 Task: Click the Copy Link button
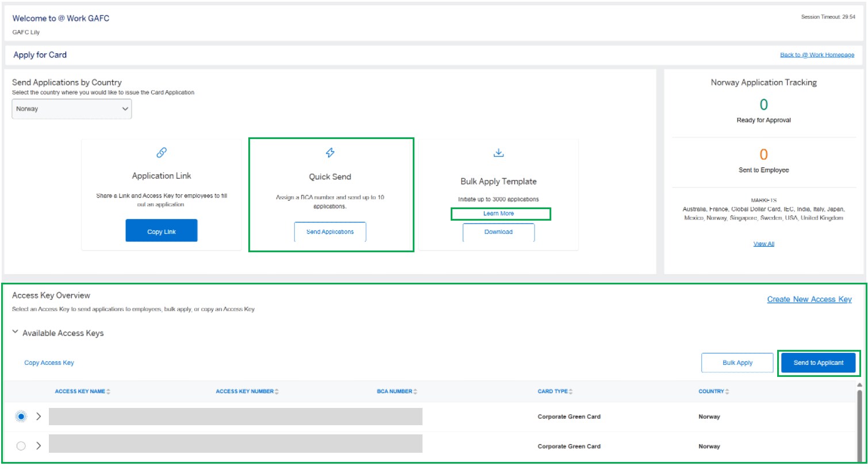(x=161, y=230)
